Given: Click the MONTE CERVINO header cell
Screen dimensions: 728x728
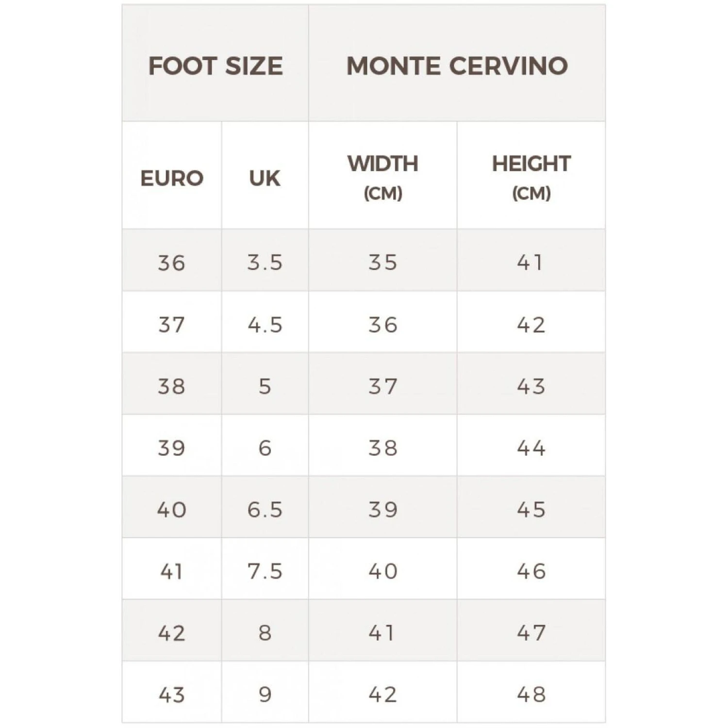Looking at the screenshot, I should pyautogui.click(x=457, y=66).
